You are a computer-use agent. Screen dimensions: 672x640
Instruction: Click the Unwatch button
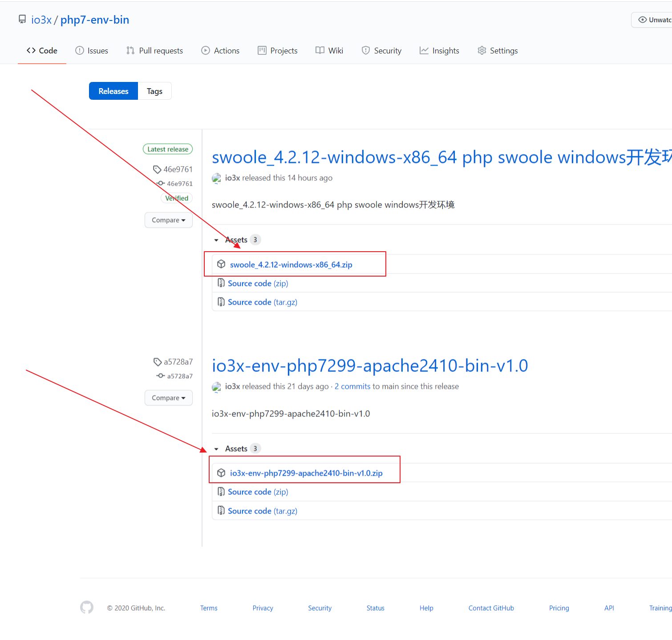(x=652, y=20)
